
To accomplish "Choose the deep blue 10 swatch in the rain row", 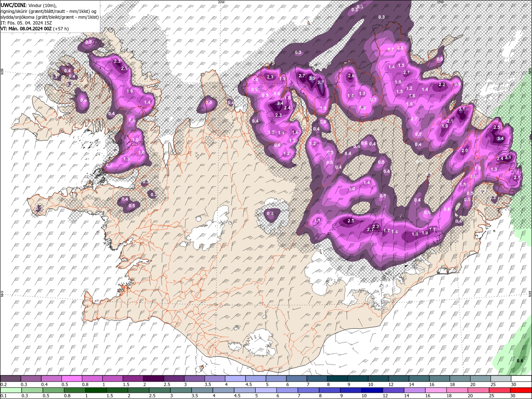I will pyautogui.click(x=372, y=390).
